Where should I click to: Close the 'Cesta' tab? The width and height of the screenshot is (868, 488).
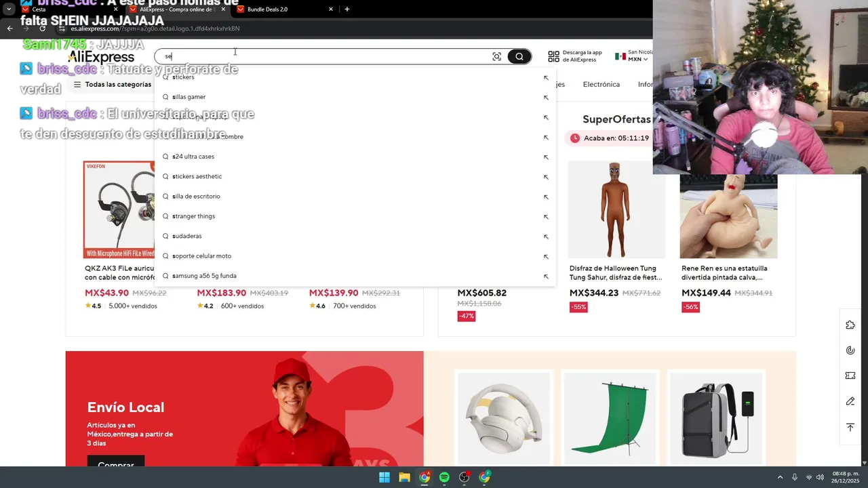pos(116,9)
